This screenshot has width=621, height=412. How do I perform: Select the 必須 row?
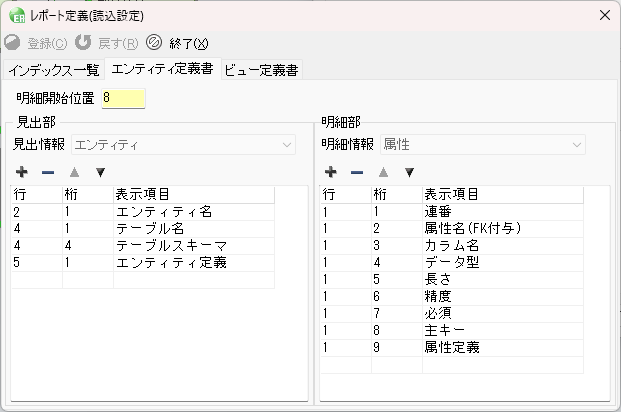tap(452, 314)
